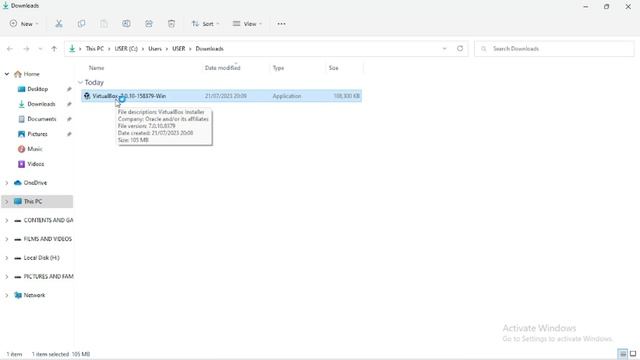This screenshot has width=640, height=360.
Task: Sort by the Name column header
Action: (96, 68)
